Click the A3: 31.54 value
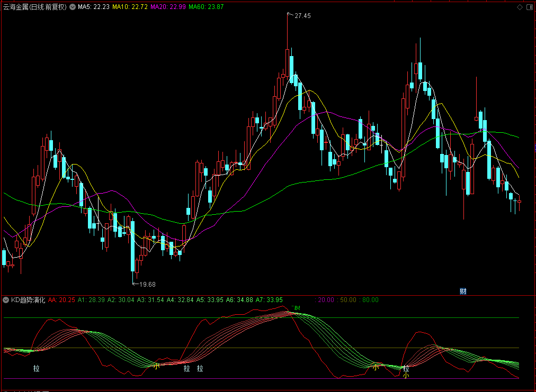The height and width of the screenshot is (392, 536). click(x=150, y=300)
